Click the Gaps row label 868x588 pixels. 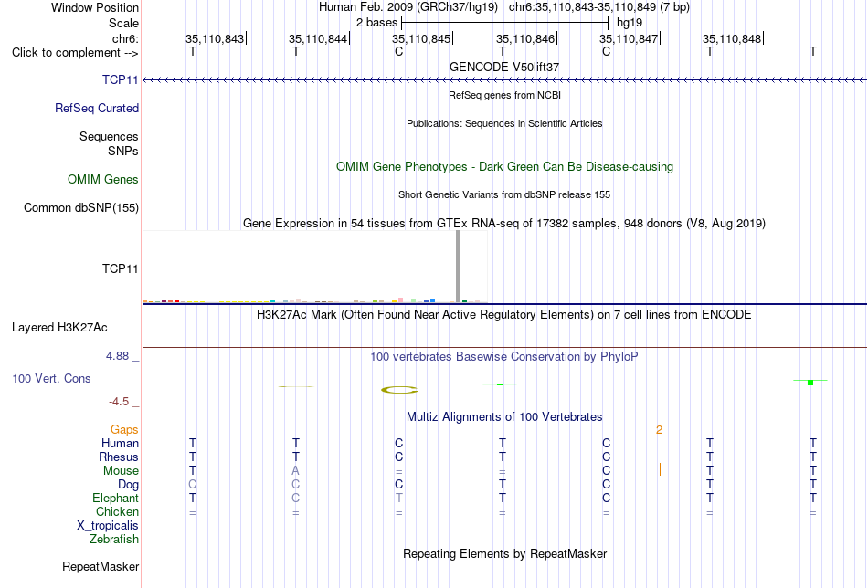[x=124, y=429]
